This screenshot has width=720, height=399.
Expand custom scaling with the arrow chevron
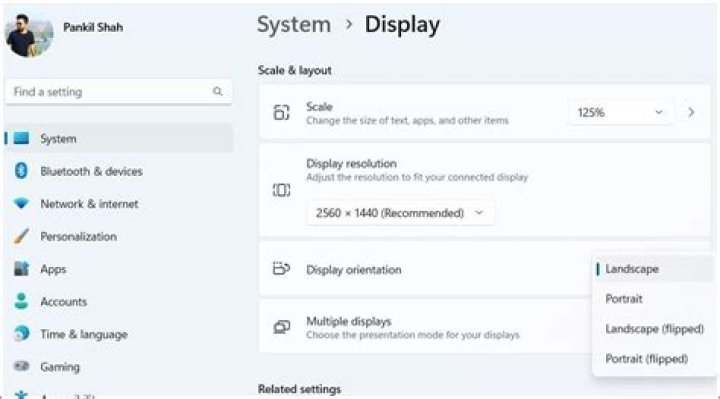(x=691, y=112)
